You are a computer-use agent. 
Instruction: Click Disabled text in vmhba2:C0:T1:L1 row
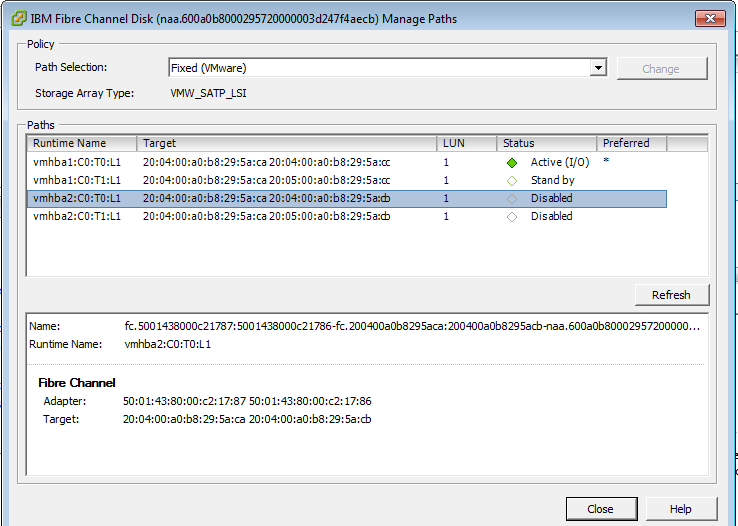click(x=552, y=216)
